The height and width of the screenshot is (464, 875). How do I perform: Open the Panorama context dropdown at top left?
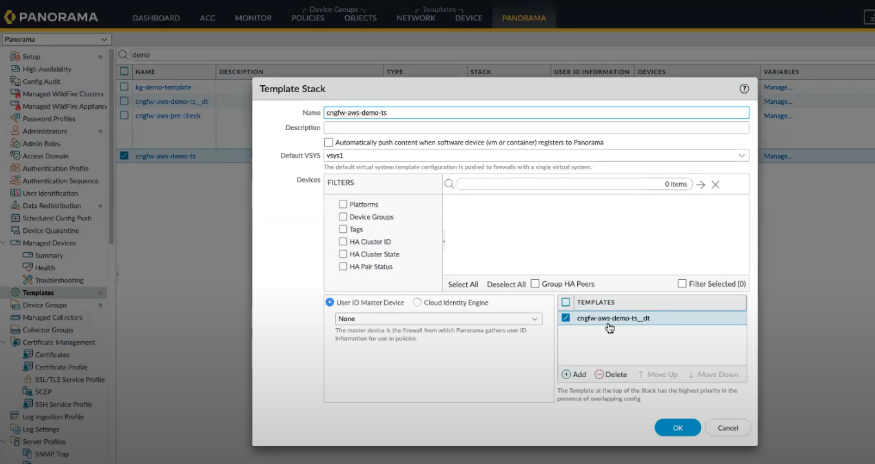tap(56, 39)
